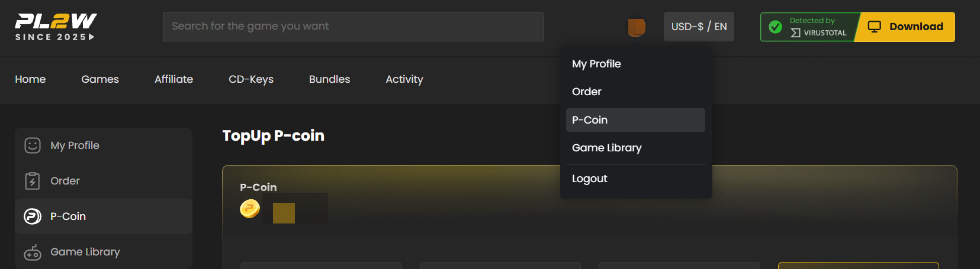Viewport: 980px width, 269px height.
Task: Open the user avatar menu
Action: point(637,27)
